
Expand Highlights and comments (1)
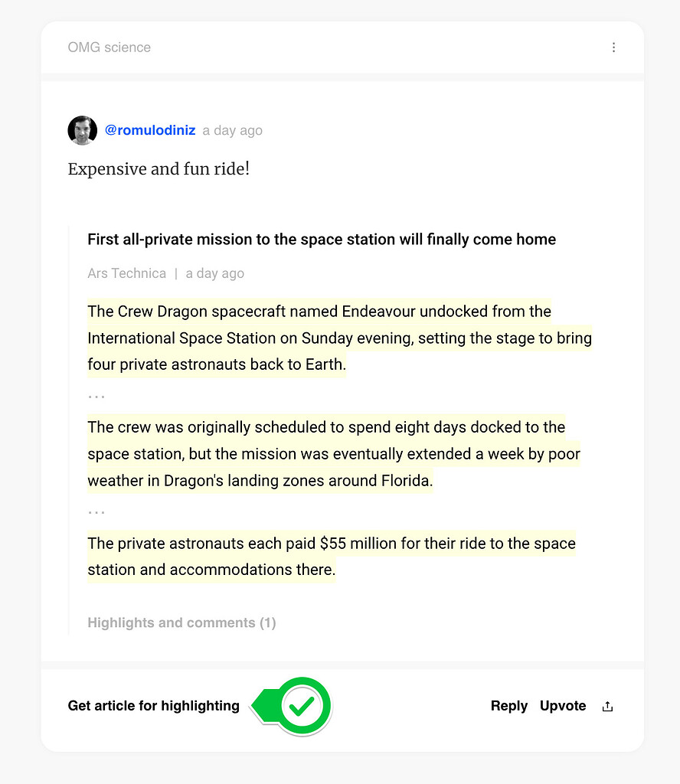(x=181, y=622)
